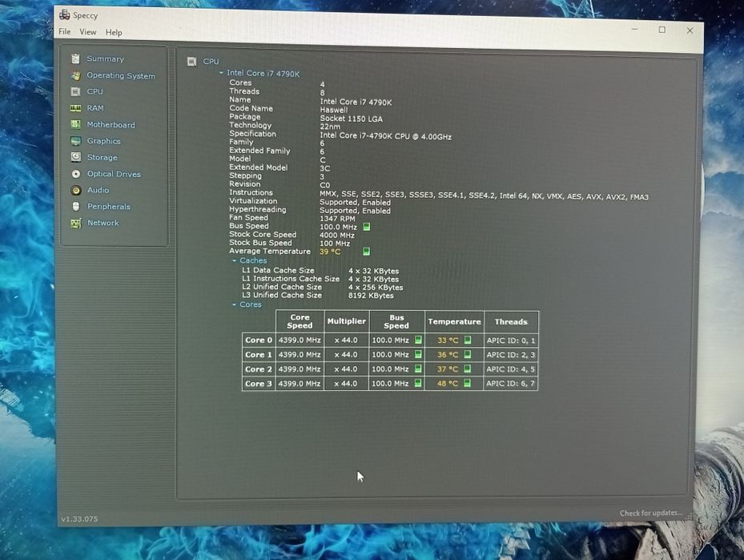Click the 48 °C temperature value
This screenshot has width=744, height=560.
coord(448,383)
